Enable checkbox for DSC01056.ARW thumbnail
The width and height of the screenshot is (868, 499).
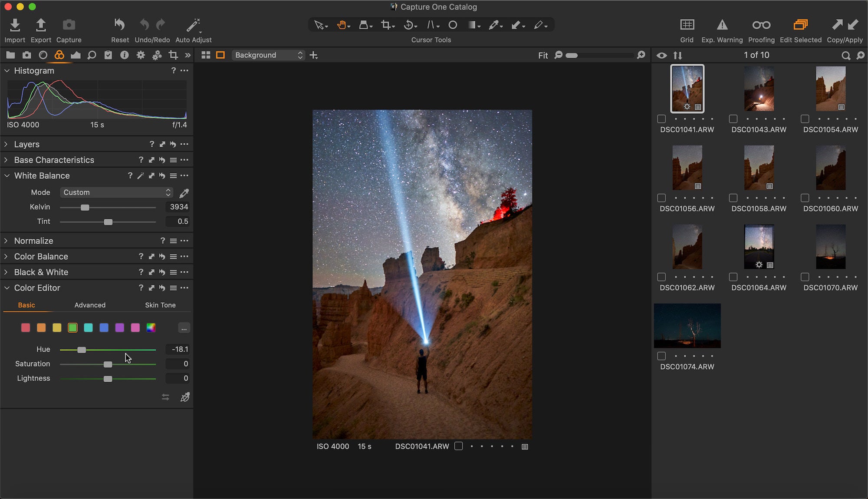pos(661,198)
